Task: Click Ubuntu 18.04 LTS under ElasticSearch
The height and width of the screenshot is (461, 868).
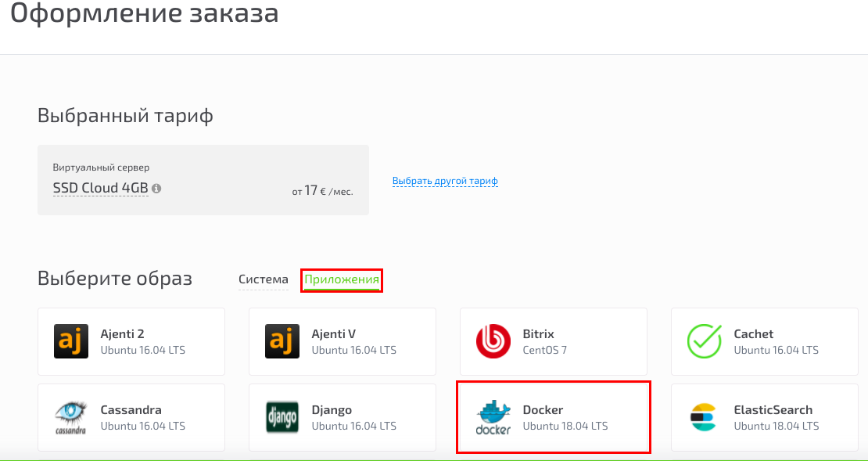Action: click(776, 426)
